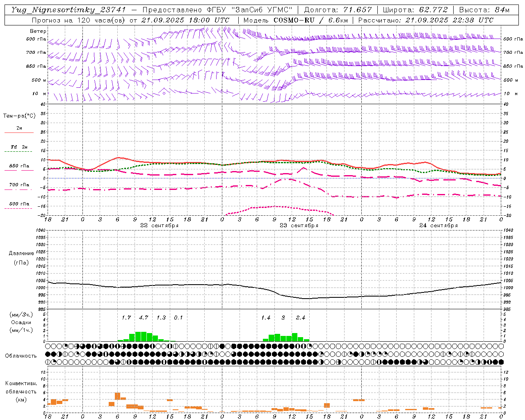Select the 700 гПа temperature legend entry

(19, 185)
